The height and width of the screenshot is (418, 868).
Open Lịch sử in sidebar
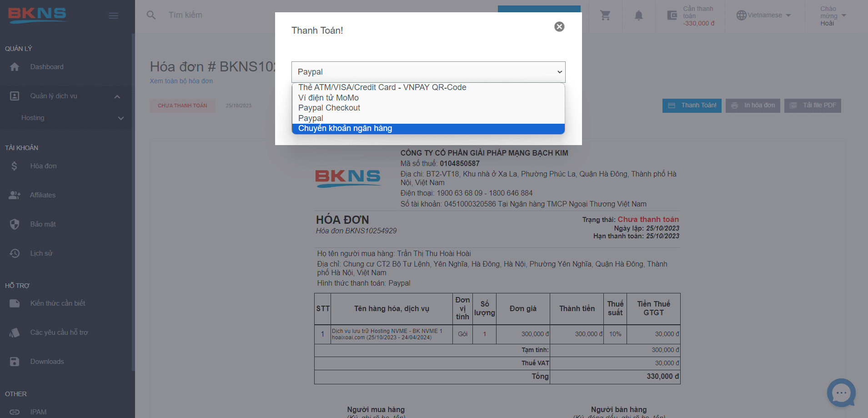point(41,253)
